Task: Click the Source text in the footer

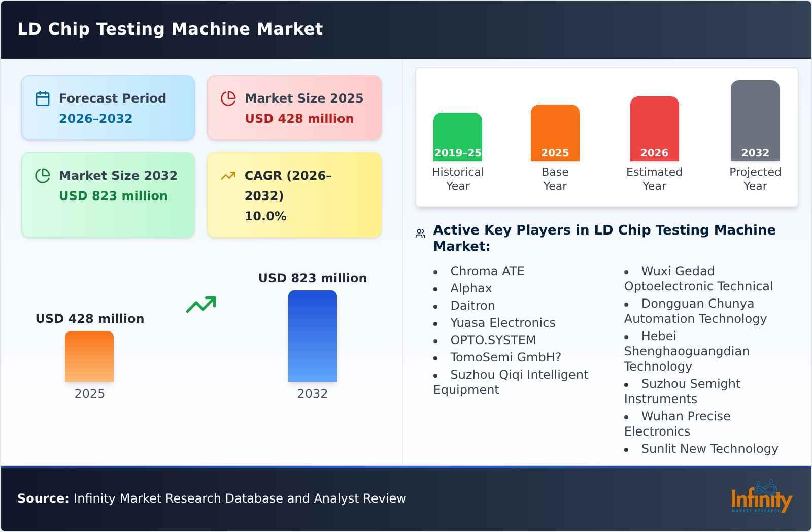Action: tap(212, 498)
